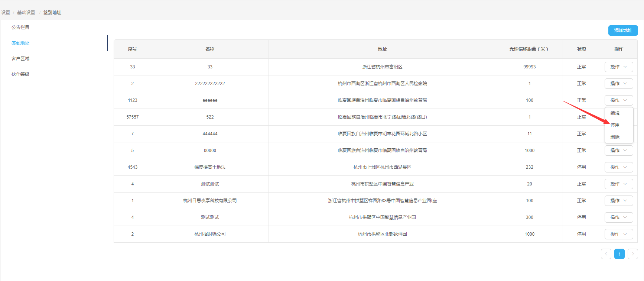Click the 设置 breadcrumb link
Viewport: 644px width, 281px height.
6,13
